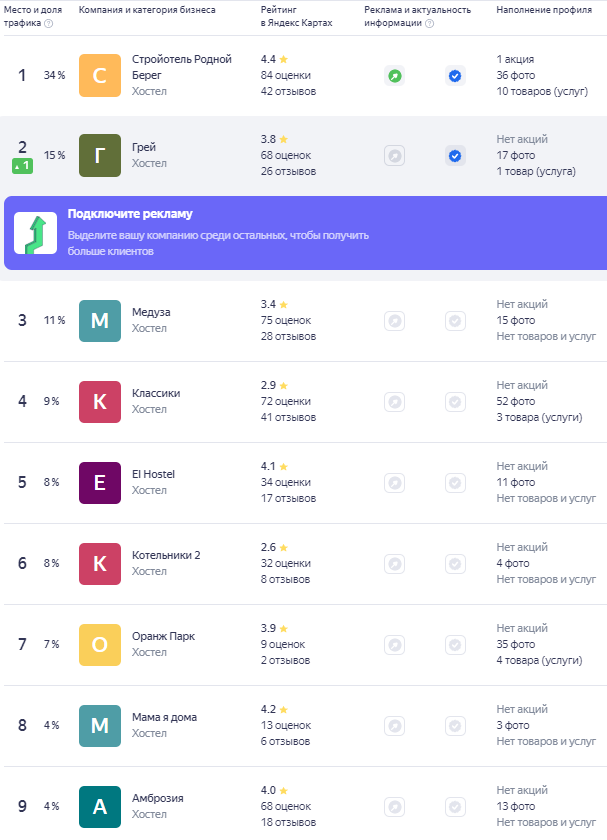Click the blue verified checkmark for Стройотель Родной Берег
607x840 pixels.
[455, 76]
